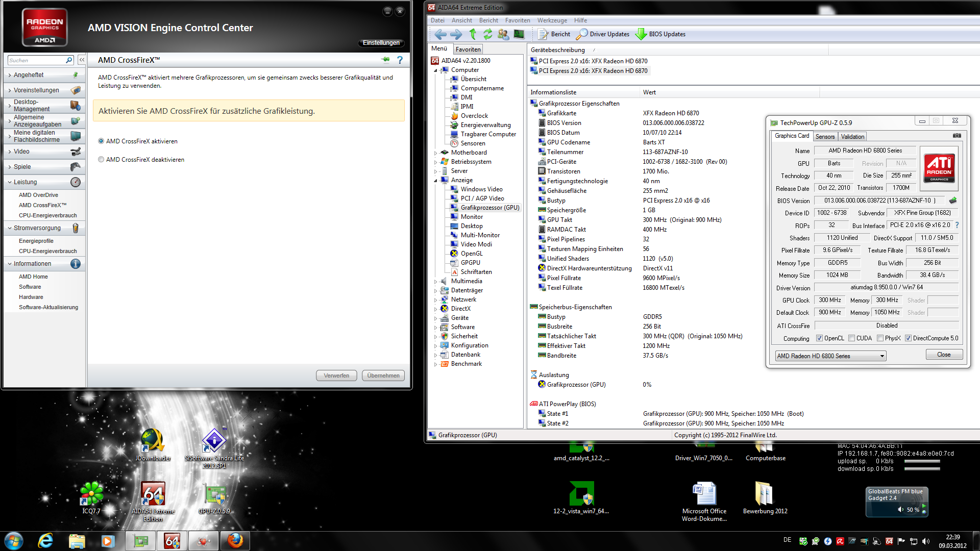Select Sensoren in the AIDA64 tree

coord(473,143)
